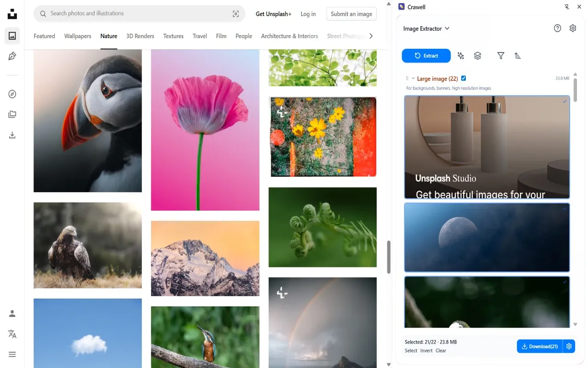Open the filter funnel icon
Viewport: 588px width, 368px height.
tap(501, 56)
